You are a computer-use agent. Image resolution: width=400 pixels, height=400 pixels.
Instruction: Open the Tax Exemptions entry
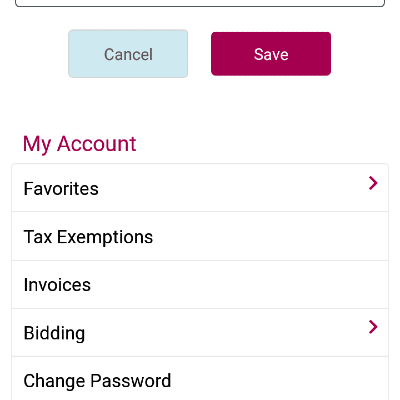[x=200, y=236]
